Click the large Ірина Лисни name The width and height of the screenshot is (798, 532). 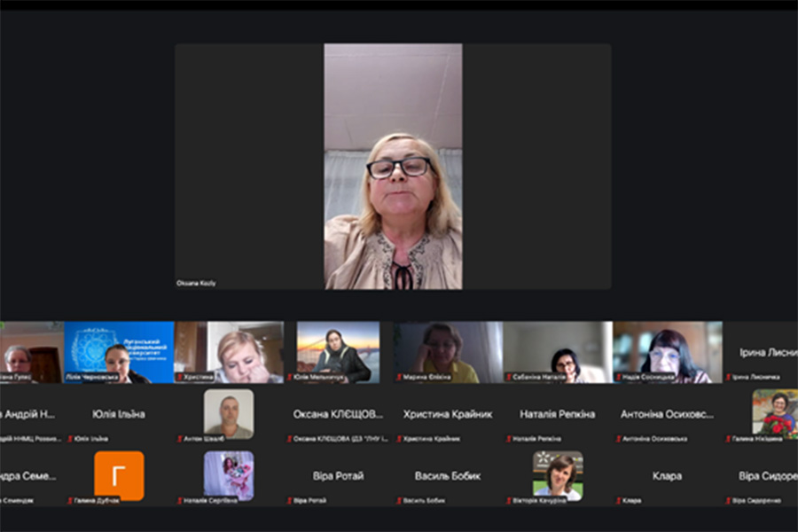coord(769,352)
